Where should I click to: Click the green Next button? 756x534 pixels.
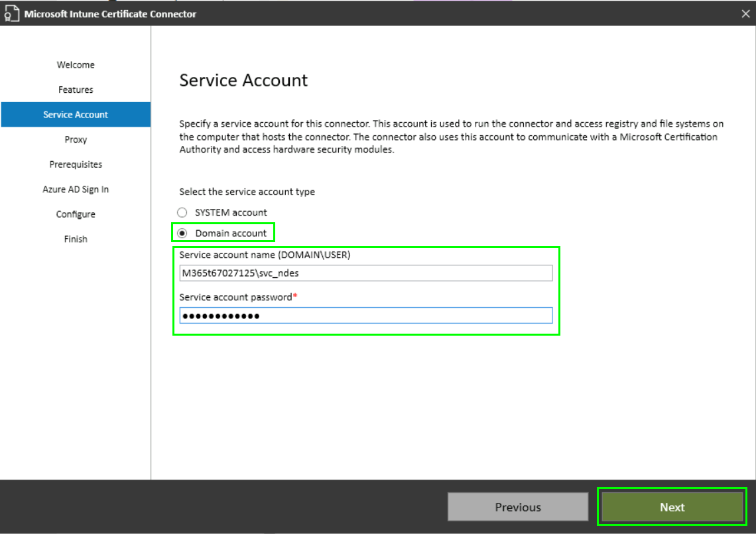pos(672,507)
